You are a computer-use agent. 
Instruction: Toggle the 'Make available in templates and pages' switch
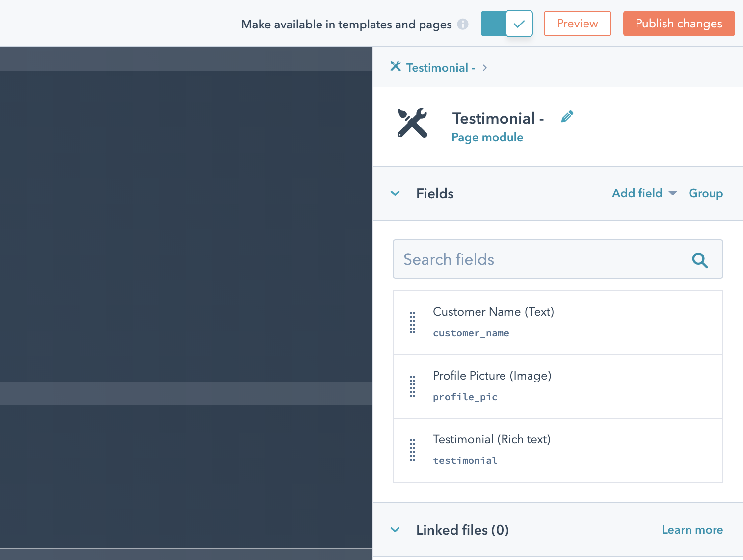click(506, 24)
